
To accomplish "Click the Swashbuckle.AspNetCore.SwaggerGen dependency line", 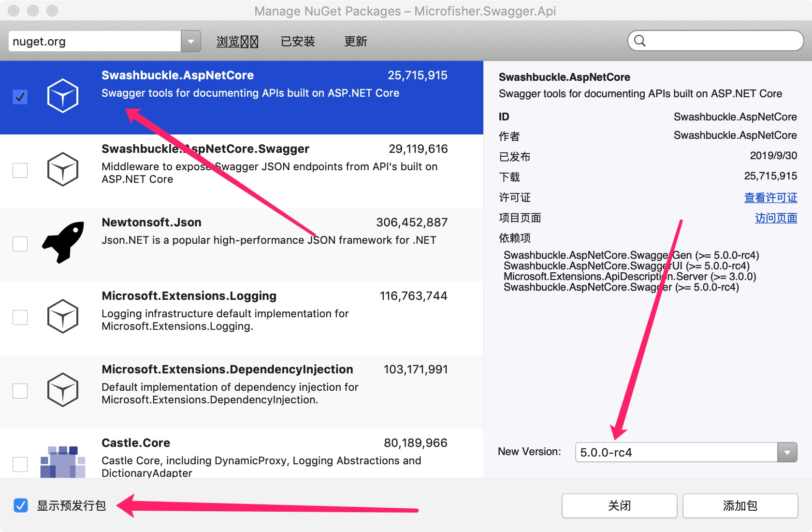I will click(x=631, y=255).
